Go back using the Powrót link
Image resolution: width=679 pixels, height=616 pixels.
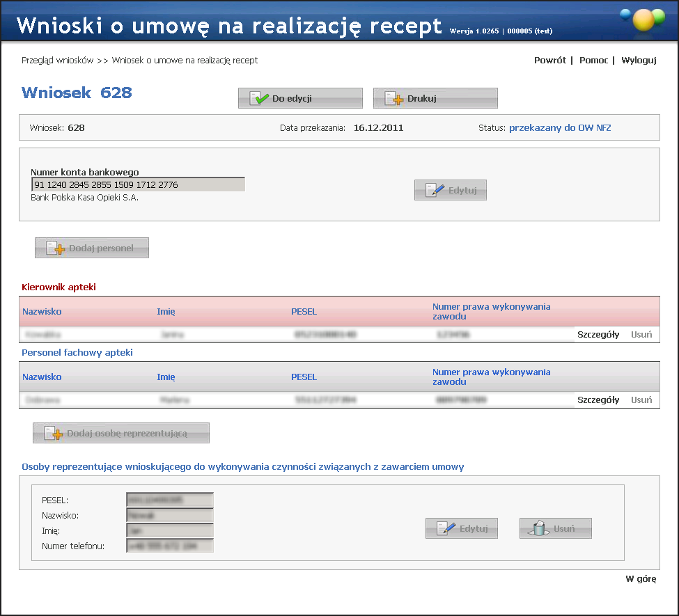(549, 61)
